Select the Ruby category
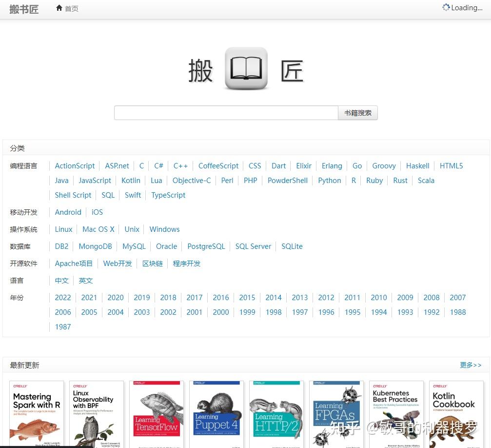Image resolution: width=491 pixels, height=448 pixels. pos(374,181)
